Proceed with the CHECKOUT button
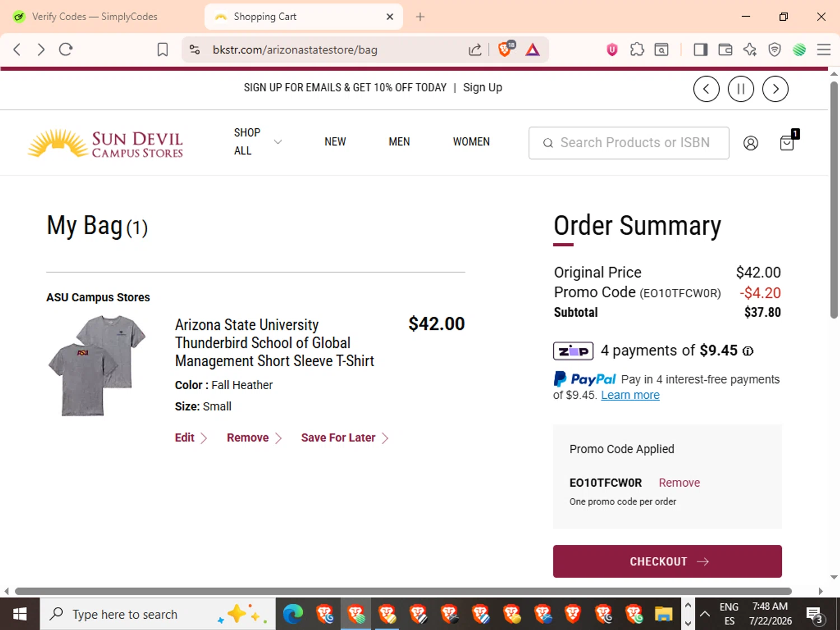Image resolution: width=840 pixels, height=630 pixels. coord(667,561)
